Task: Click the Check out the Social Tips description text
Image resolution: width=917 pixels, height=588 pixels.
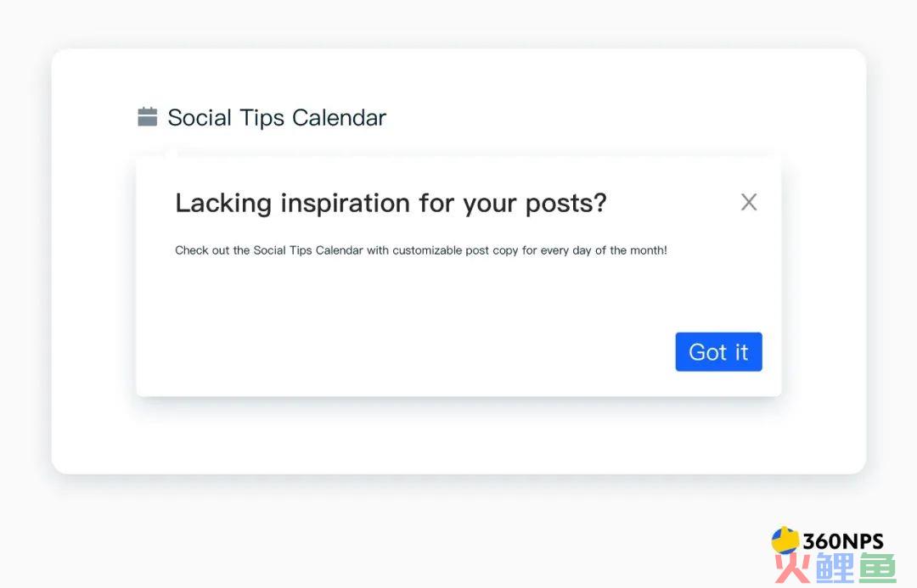Action: click(421, 251)
